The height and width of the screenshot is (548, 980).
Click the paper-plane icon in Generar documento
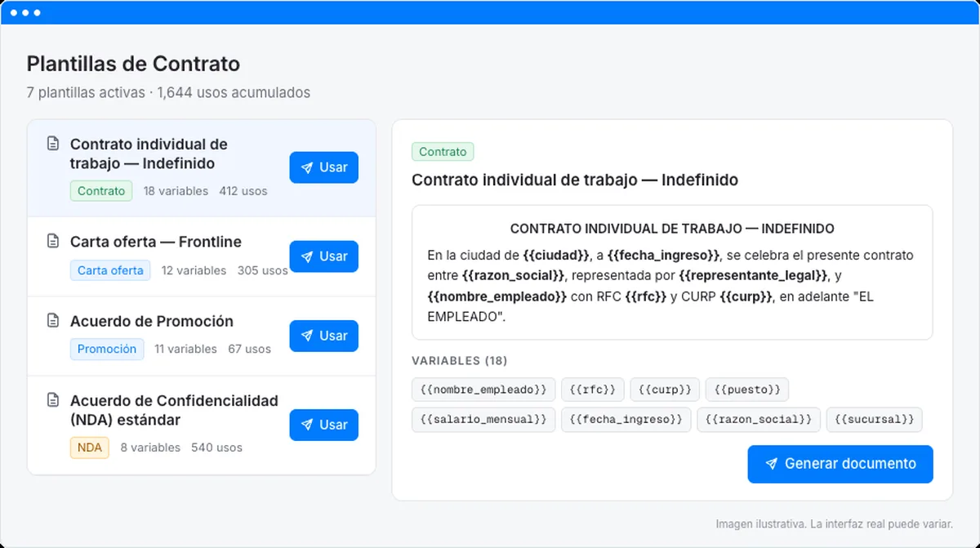click(771, 464)
